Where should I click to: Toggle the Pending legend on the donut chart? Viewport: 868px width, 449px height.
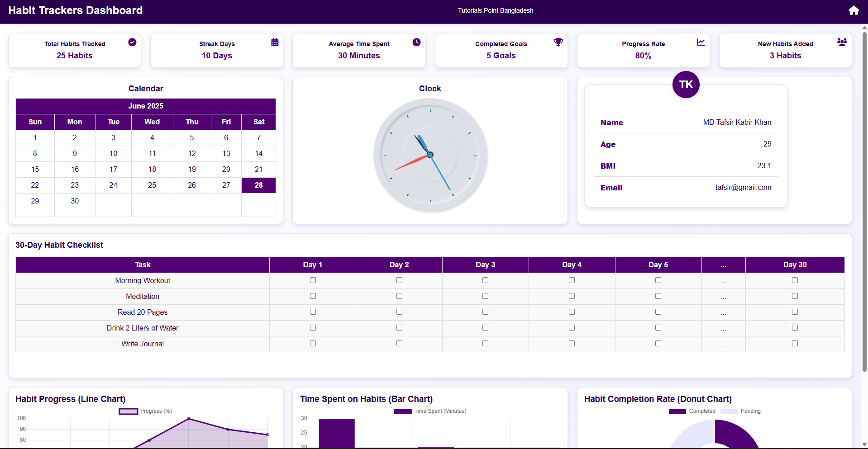(x=740, y=411)
